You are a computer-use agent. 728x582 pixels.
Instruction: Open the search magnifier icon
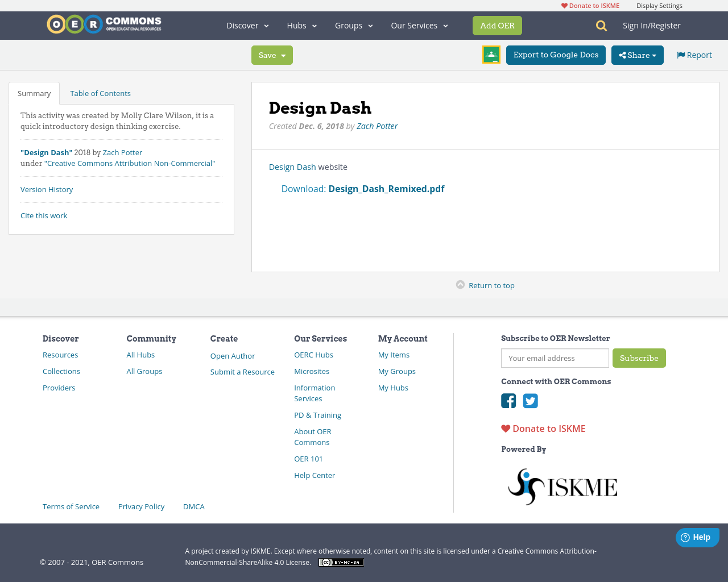click(x=601, y=26)
